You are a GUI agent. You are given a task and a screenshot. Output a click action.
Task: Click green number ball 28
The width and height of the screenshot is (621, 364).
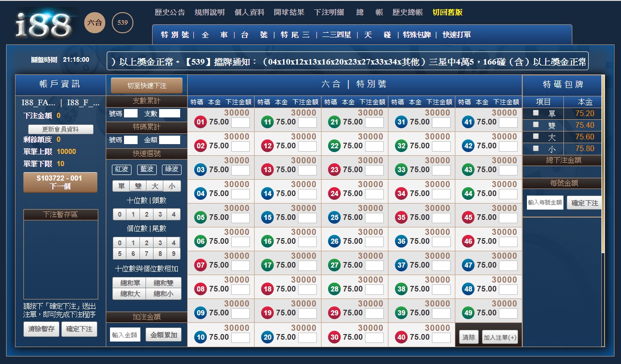point(334,289)
